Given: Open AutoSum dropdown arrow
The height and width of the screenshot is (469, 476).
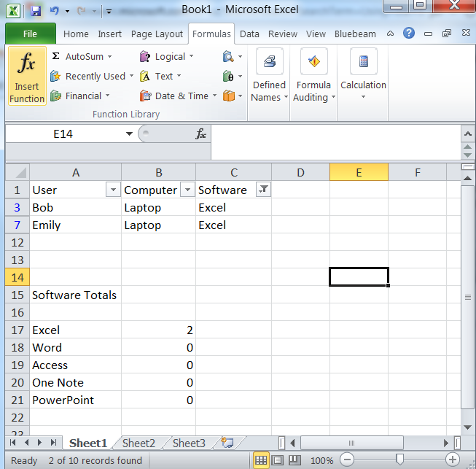Looking at the screenshot, I should click(x=109, y=56).
